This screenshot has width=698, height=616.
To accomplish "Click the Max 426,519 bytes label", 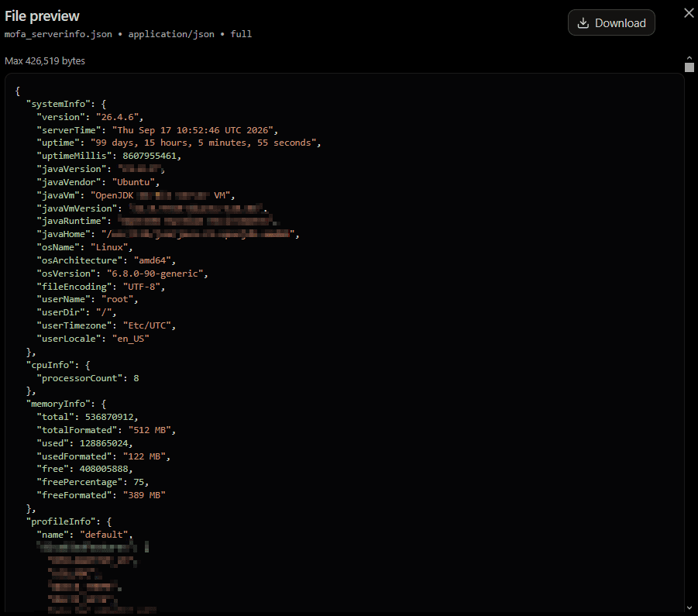I will click(x=44, y=61).
